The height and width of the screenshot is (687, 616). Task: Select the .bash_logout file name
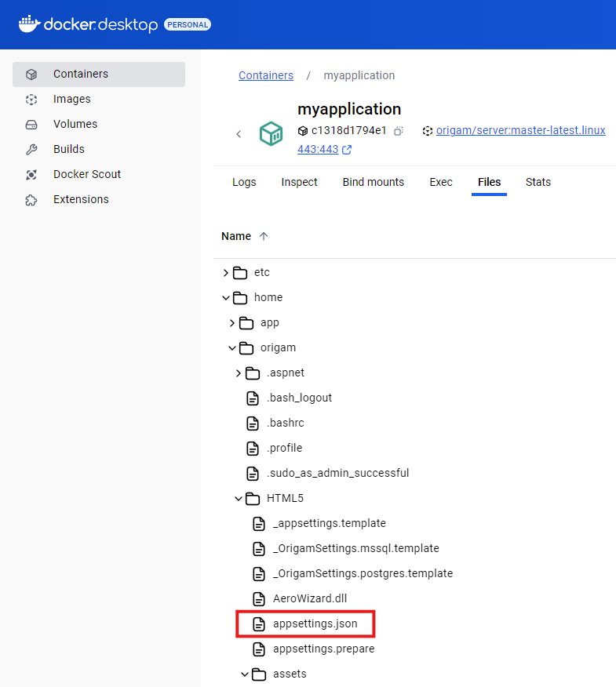point(300,398)
